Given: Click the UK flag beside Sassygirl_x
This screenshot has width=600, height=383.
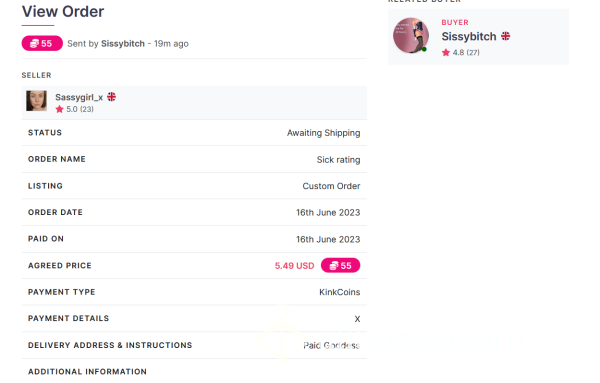Looking at the screenshot, I should coord(111,97).
